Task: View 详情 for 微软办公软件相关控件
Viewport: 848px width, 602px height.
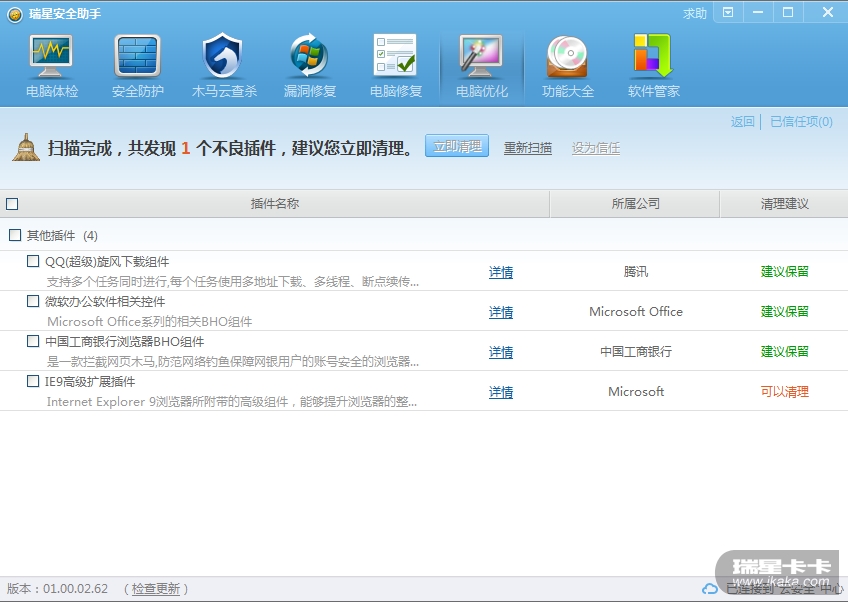Action: click(x=501, y=312)
